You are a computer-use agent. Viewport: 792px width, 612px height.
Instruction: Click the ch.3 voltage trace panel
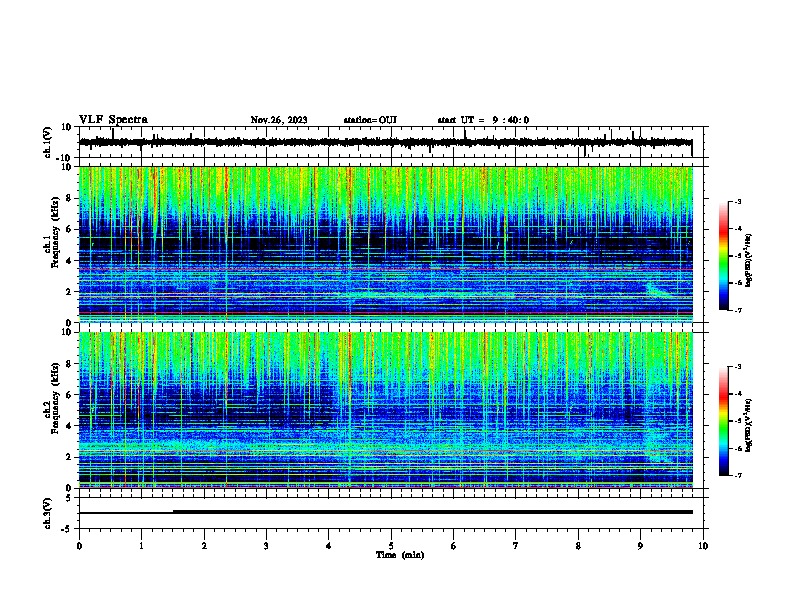(393, 513)
